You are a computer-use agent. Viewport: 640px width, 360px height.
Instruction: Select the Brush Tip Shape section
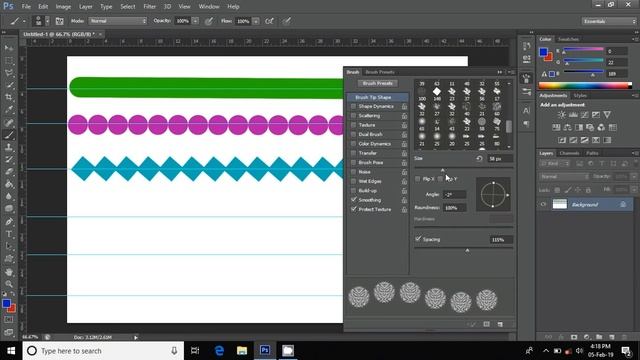(378, 97)
